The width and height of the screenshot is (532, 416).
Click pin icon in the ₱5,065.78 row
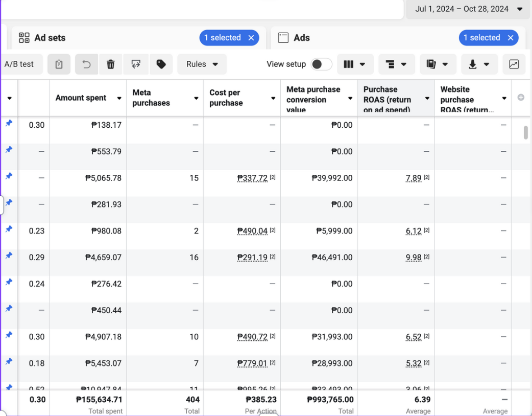[x=9, y=176]
